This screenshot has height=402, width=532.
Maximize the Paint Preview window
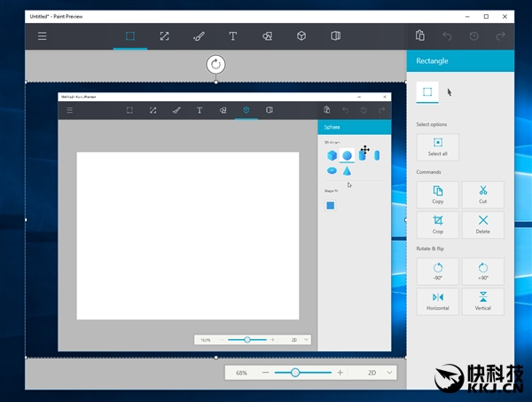[x=486, y=16]
